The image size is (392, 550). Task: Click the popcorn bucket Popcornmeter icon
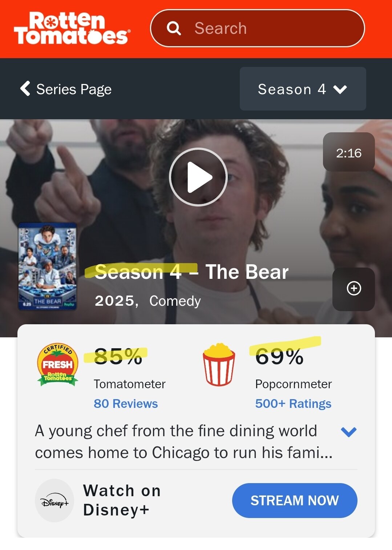219,364
